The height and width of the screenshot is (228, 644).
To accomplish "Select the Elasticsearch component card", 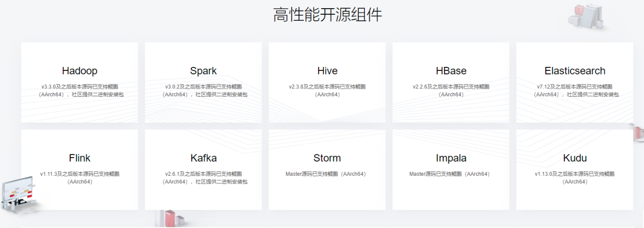I will tap(575, 82).
